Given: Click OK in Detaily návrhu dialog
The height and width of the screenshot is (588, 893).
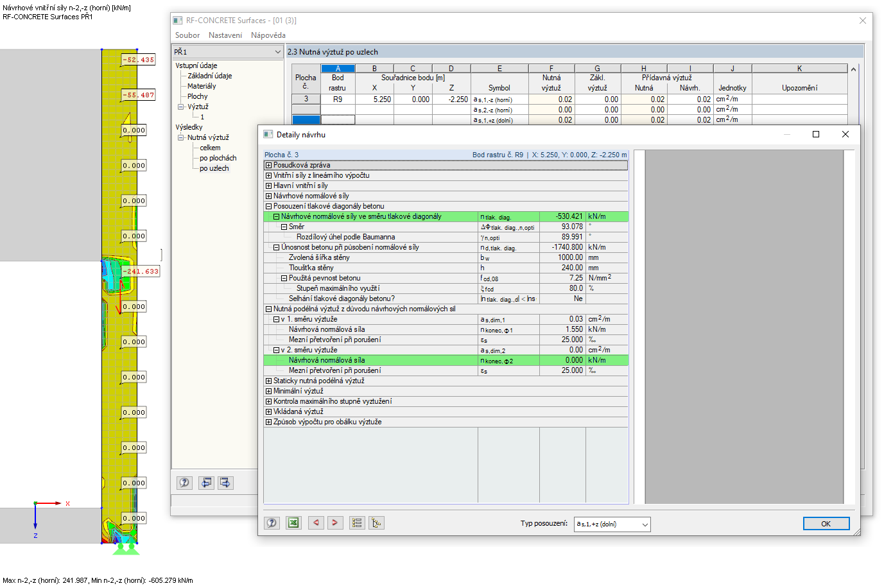Looking at the screenshot, I should 826,524.
